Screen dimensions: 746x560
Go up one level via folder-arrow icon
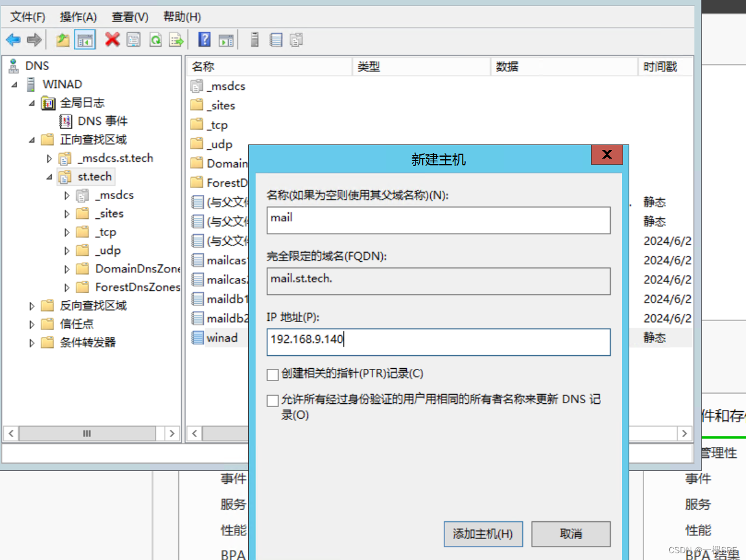[x=63, y=40]
